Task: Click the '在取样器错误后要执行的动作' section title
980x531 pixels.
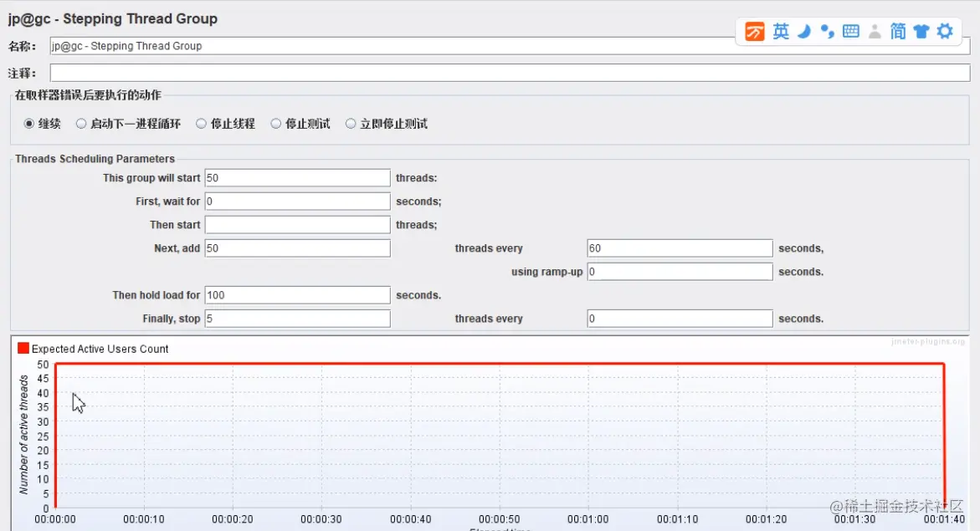Action: (x=88, y=95)
